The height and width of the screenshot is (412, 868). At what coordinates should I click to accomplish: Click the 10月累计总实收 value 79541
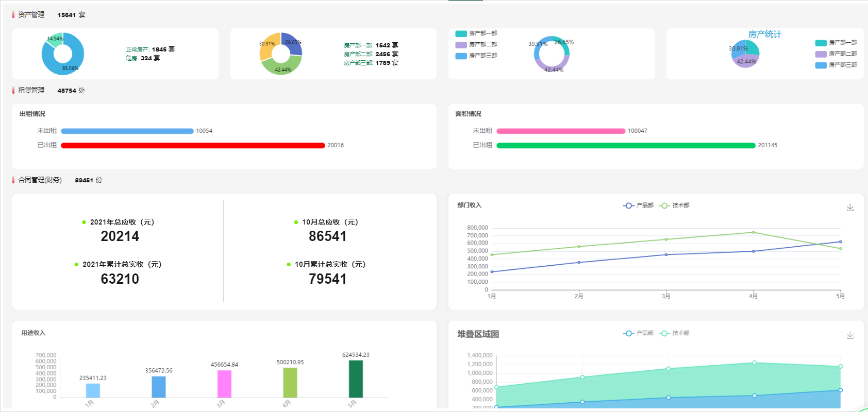pyautogui.click(x=328, y=279)
